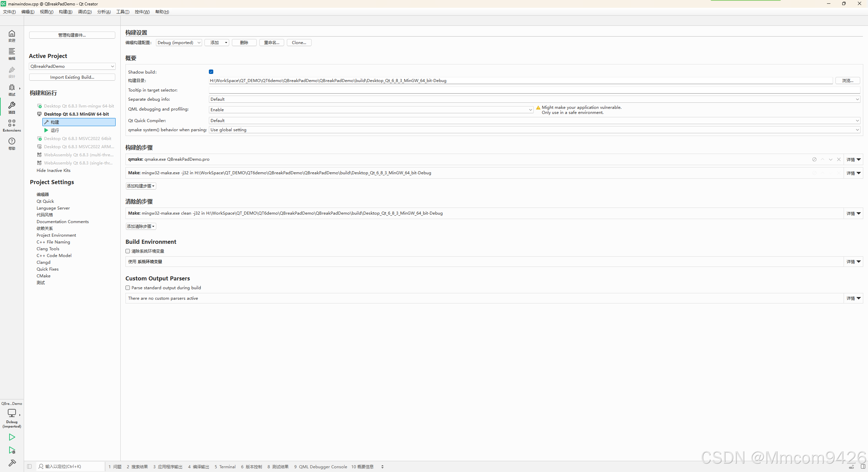This screenshot has height=472, width=868.
Task: Open the Build menu (构建)
Action: [x=65, y=12]
